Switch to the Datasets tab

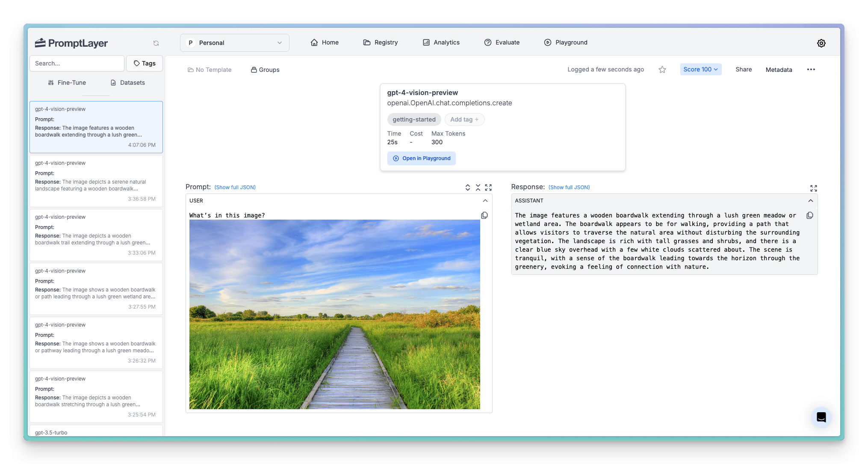(x=128, y=83)
